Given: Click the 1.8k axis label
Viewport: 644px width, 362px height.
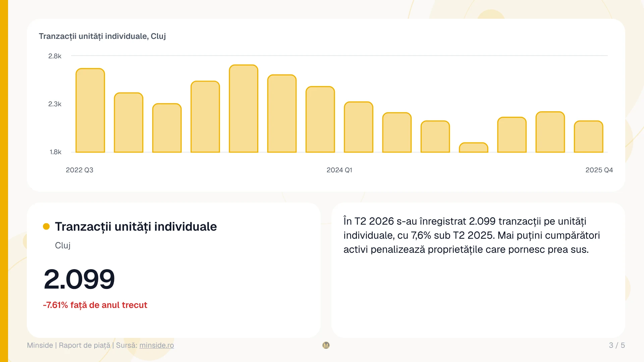Looking at the screenshot, I should click(x=55, y=152).
